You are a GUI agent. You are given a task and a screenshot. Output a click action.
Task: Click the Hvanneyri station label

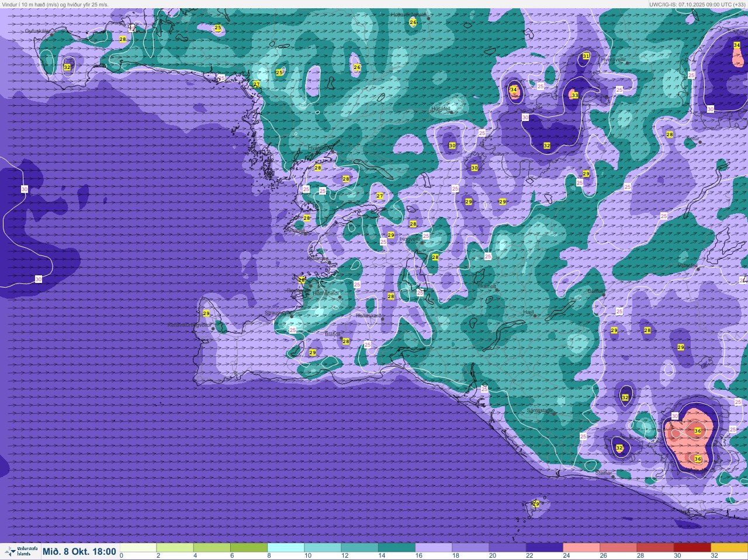tap(319, 148)
